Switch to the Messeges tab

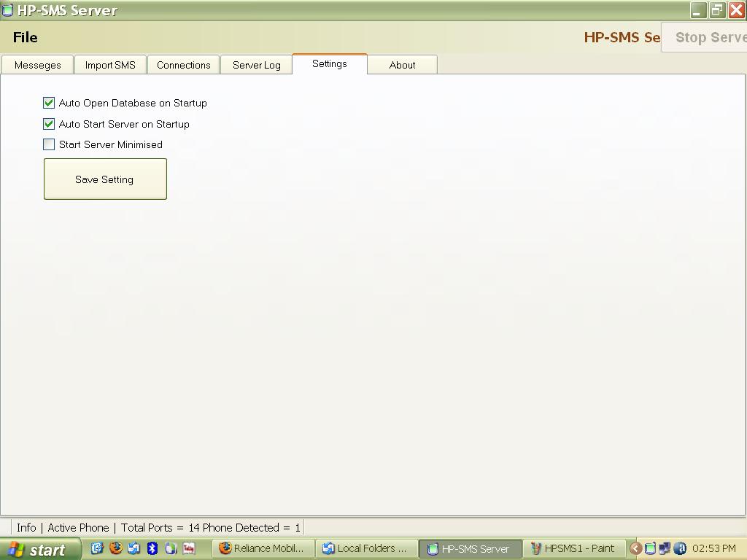[38, 65]
